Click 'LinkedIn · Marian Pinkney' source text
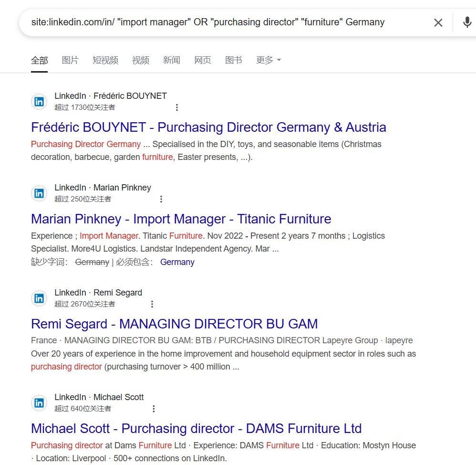 tap(103, 188)
